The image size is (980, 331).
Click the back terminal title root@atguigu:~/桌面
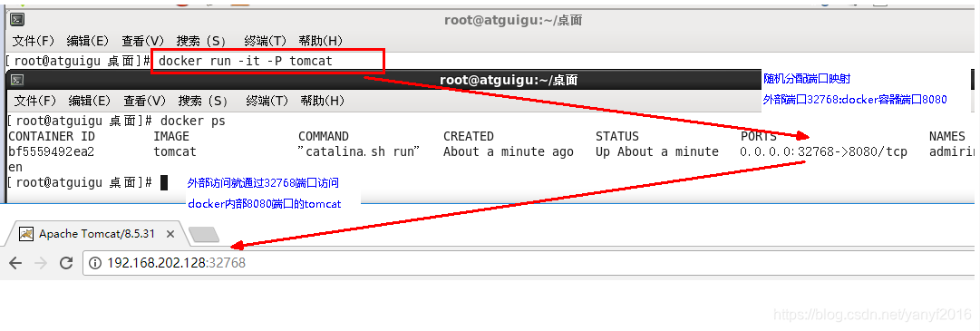pyautogui.click(x=513, y=20)
